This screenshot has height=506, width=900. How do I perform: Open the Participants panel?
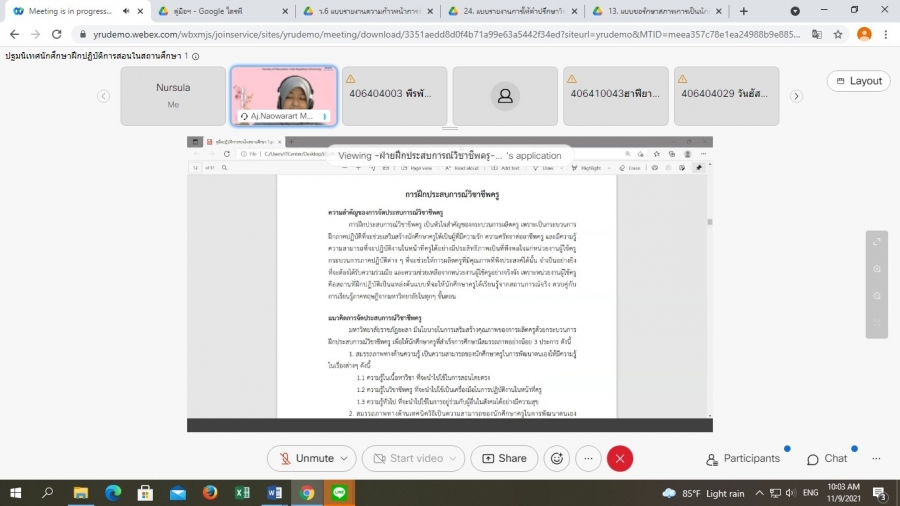(743, 458)
